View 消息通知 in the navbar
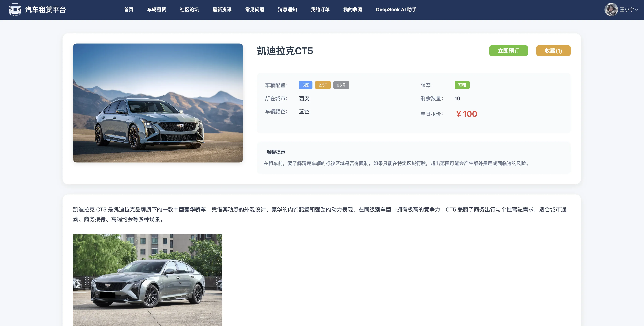The width and height of the screenshot is (644, 326). click(287, 10)
